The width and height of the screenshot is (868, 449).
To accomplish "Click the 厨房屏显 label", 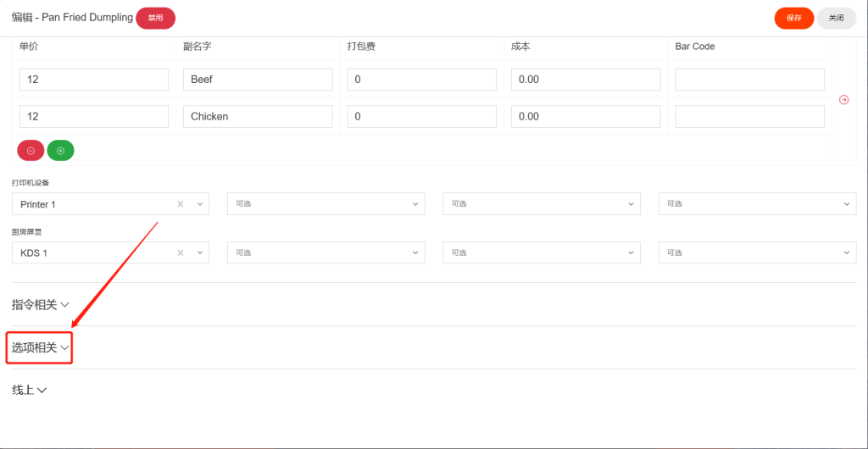I will pos(26,231).
